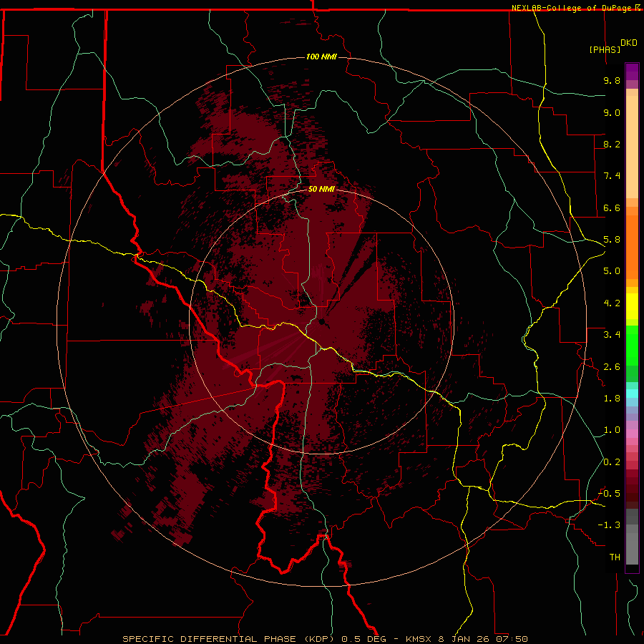Select the 0.2 scale label
Viewport: 644px width, 644px height.
[x=612, y=462]
